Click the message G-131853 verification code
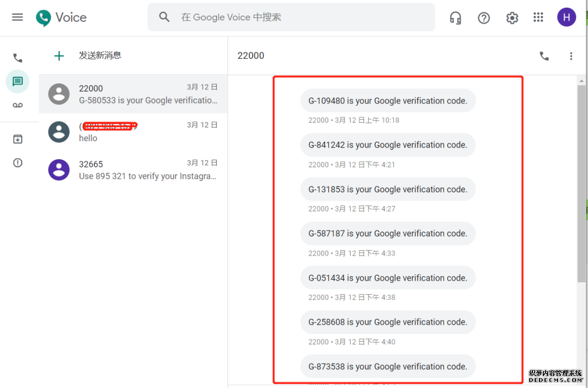 (x=388, y=189)
